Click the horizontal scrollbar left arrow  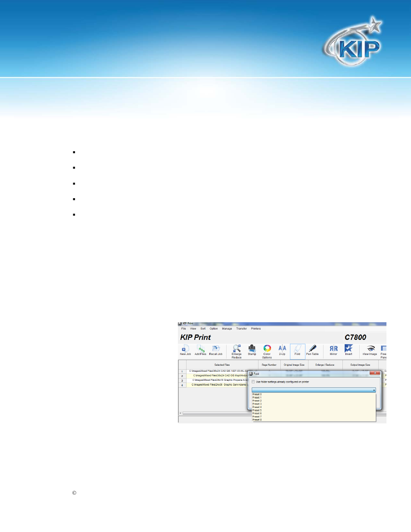click(x=181, y=414)
